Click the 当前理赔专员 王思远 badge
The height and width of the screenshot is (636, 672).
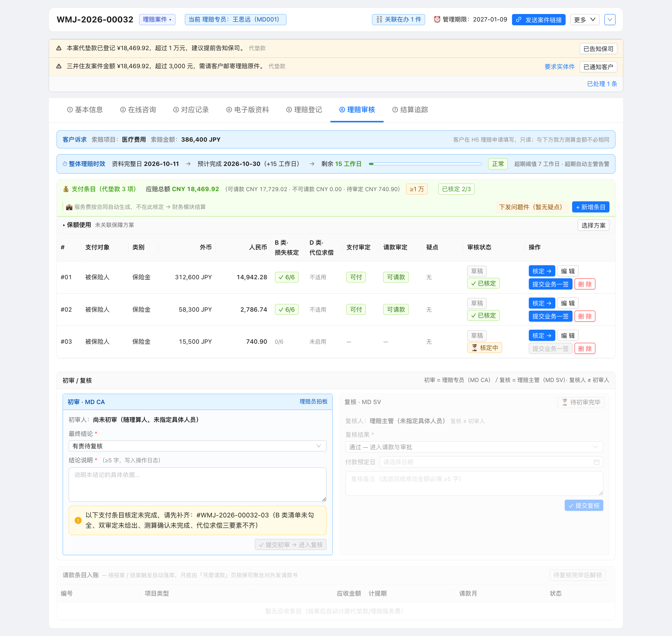[x=235, y=20]
